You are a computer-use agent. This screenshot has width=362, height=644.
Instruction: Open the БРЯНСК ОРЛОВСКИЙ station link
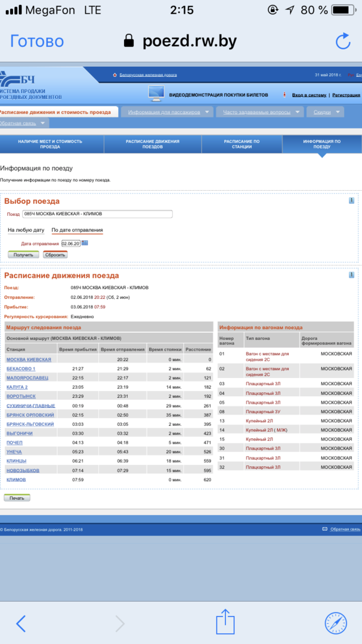(x=30, y=414)
